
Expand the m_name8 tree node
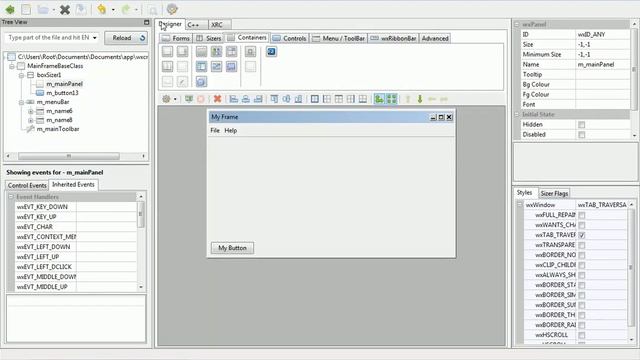coord(31,120)
